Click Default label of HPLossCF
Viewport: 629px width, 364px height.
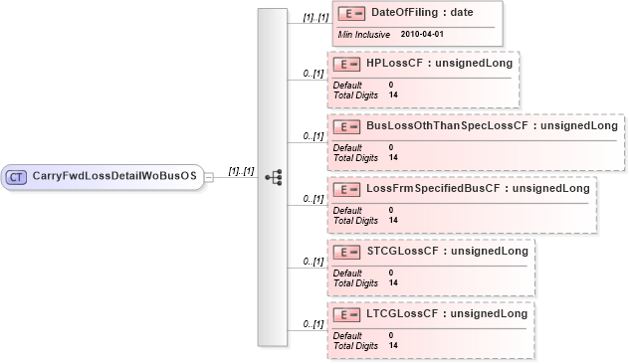point(347,86)
